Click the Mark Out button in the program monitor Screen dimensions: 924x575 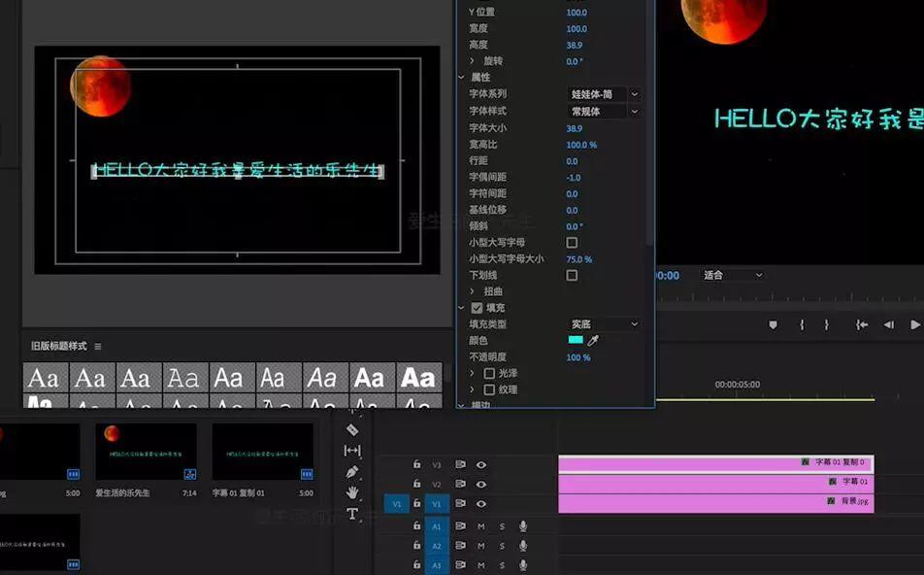tap(829, 324)
